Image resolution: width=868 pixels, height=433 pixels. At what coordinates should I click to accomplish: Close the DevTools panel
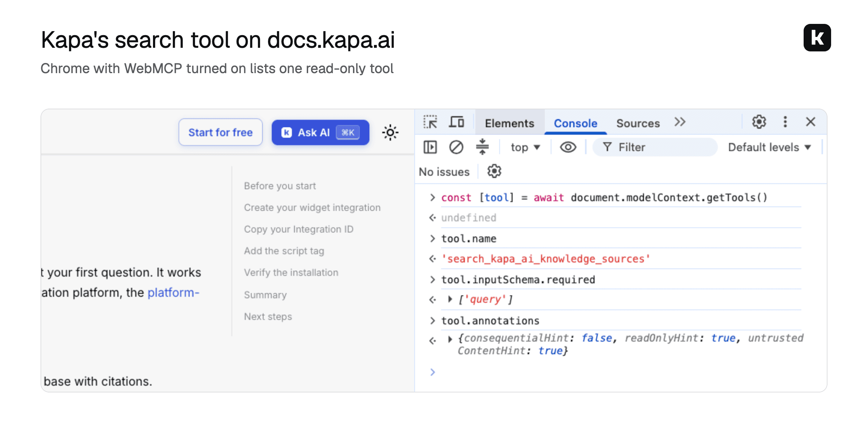click(810, 122)
